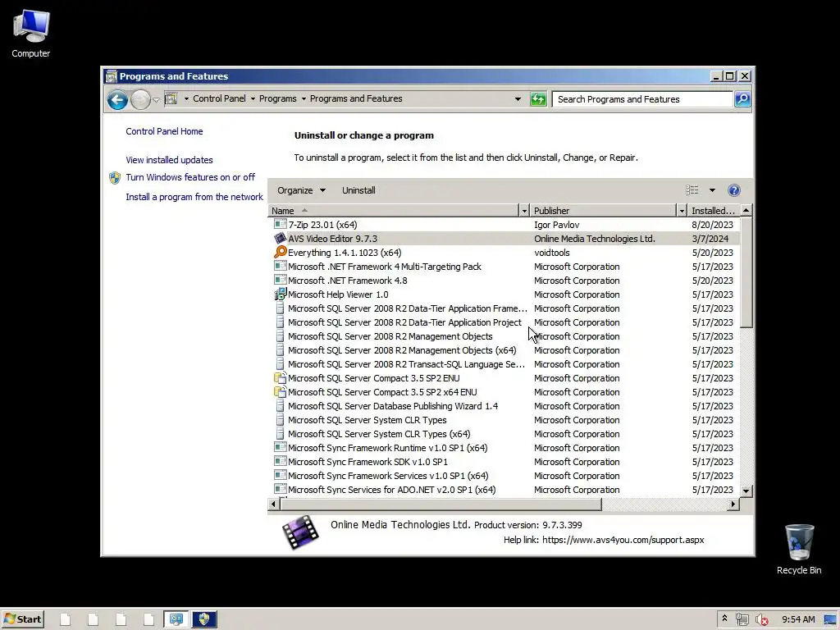The image size is (840, 630).
Task: Click in the Search Programs and Features box
Action: point(641,99)
